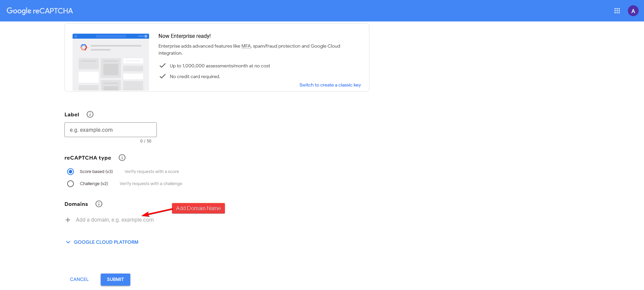Click checkmark beside the assessments benefit
The height and width of the screenshot is (290, 644).
point(163,65)
